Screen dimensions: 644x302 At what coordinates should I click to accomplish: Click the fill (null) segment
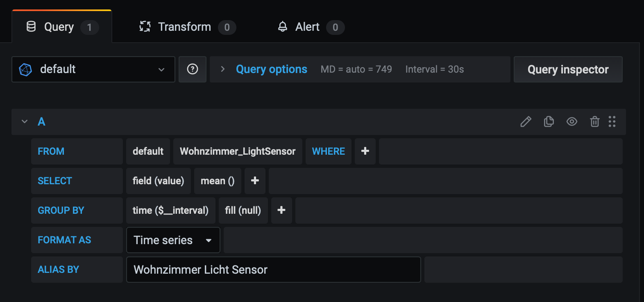click(243, 210)
